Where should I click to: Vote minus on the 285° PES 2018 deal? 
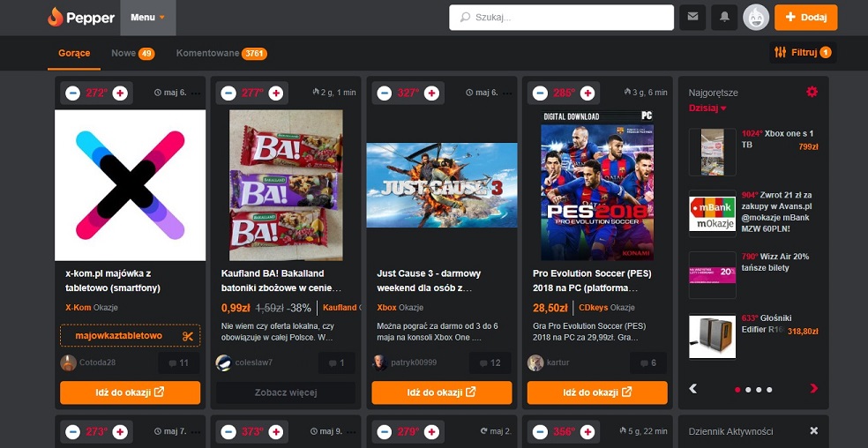click(x=540, y=93)
